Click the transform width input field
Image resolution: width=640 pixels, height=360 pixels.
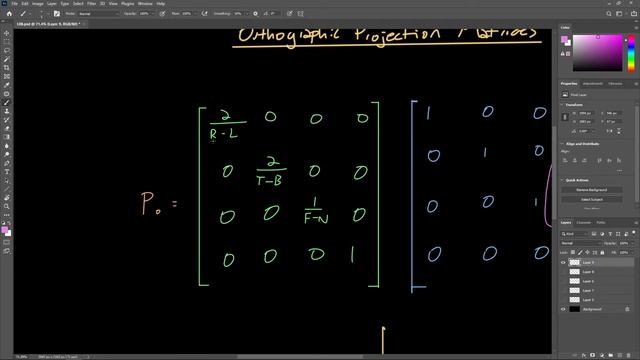pyautogui.click(x=586, y=113)
